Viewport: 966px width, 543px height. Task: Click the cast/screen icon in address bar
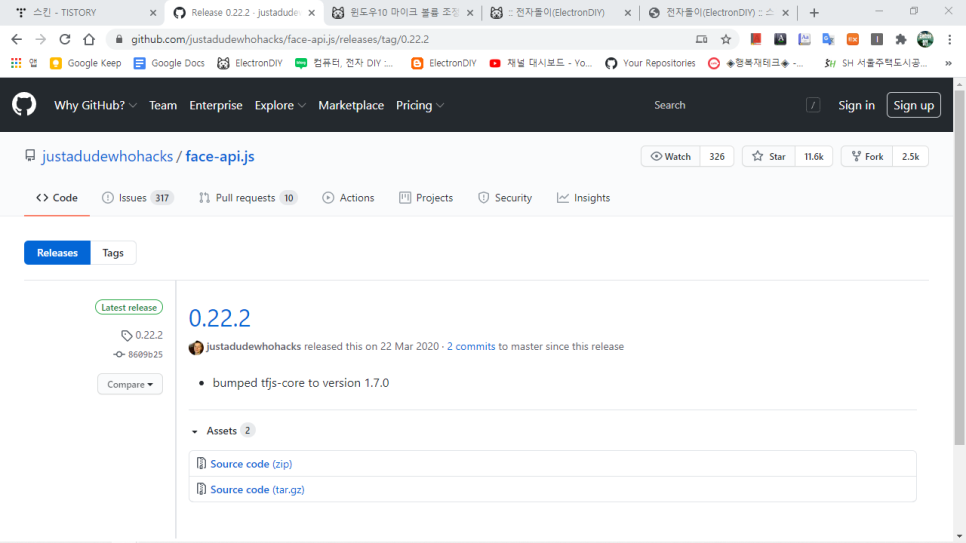[701, 39]
